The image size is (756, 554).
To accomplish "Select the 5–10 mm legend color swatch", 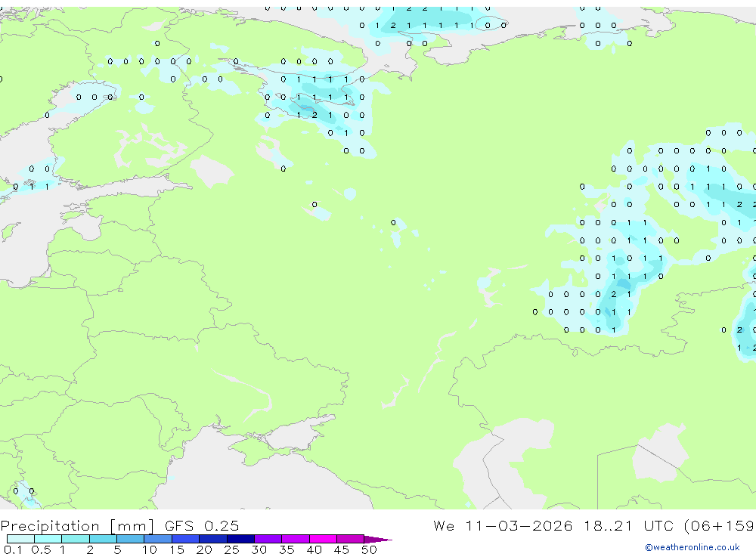I will [x=131, y=539].
